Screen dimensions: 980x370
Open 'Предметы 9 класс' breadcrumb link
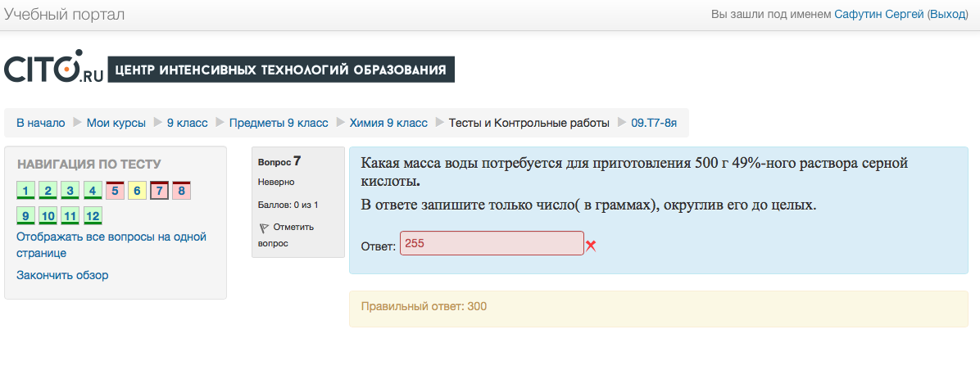point(278,123)
